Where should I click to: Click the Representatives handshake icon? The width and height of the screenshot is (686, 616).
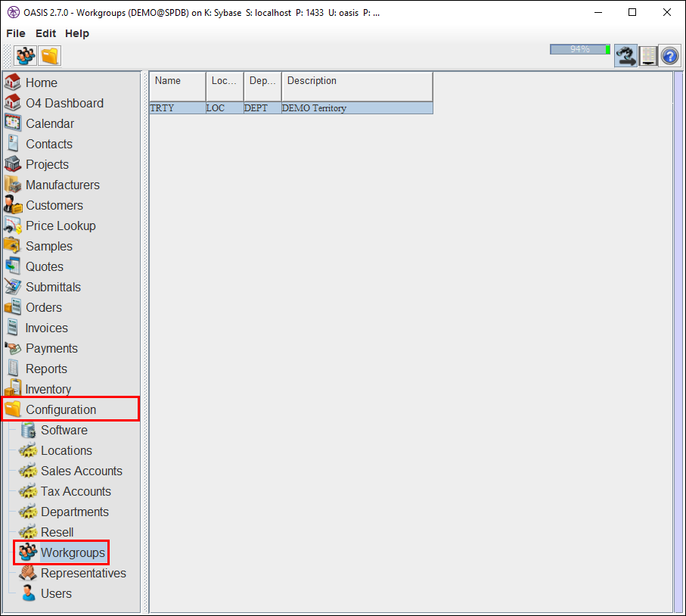[x=28, y=573]
